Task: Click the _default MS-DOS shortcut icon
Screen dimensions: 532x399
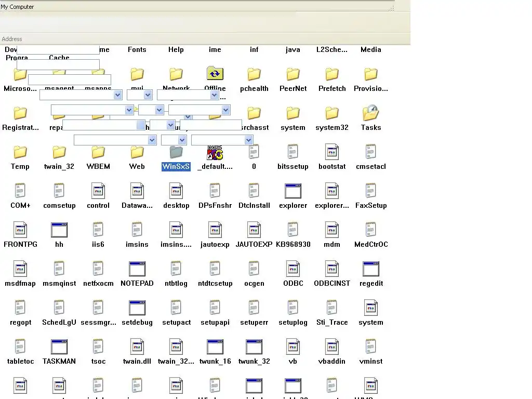Action: click(215, 152)
